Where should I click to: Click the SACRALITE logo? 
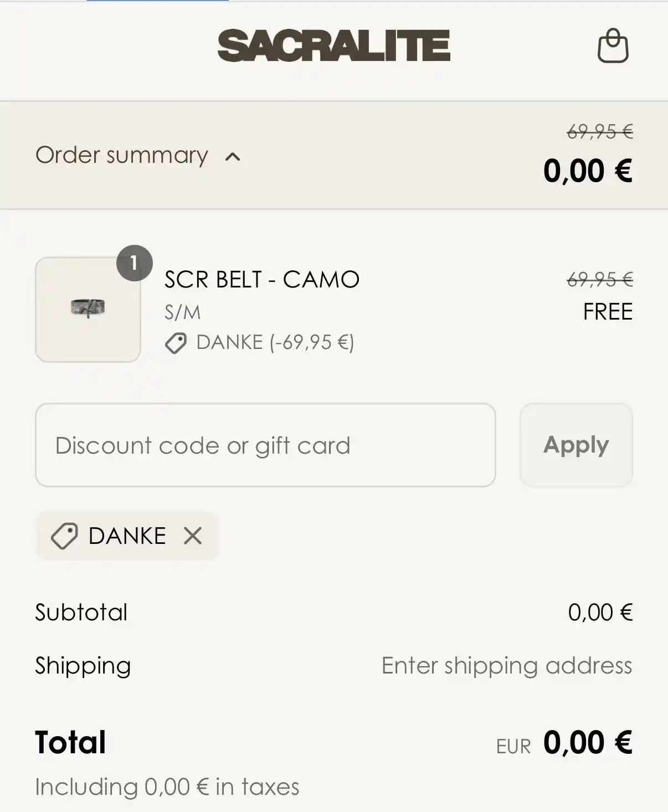333,45
